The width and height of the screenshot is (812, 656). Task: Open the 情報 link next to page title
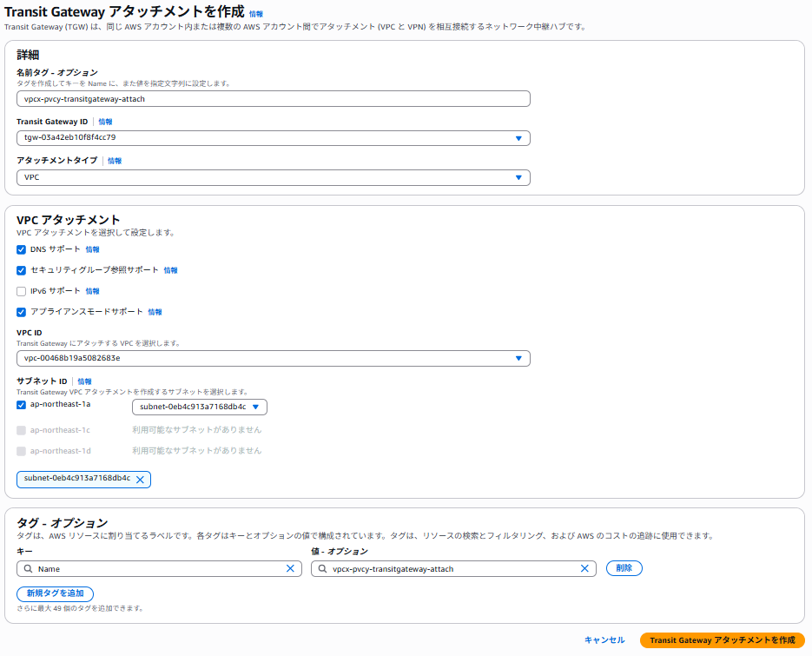(256, 14)
